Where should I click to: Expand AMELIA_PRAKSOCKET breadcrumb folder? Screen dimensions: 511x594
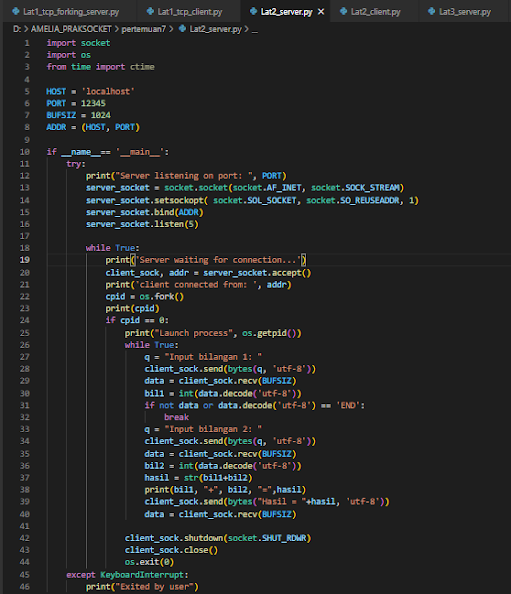(x=71, y=29)
